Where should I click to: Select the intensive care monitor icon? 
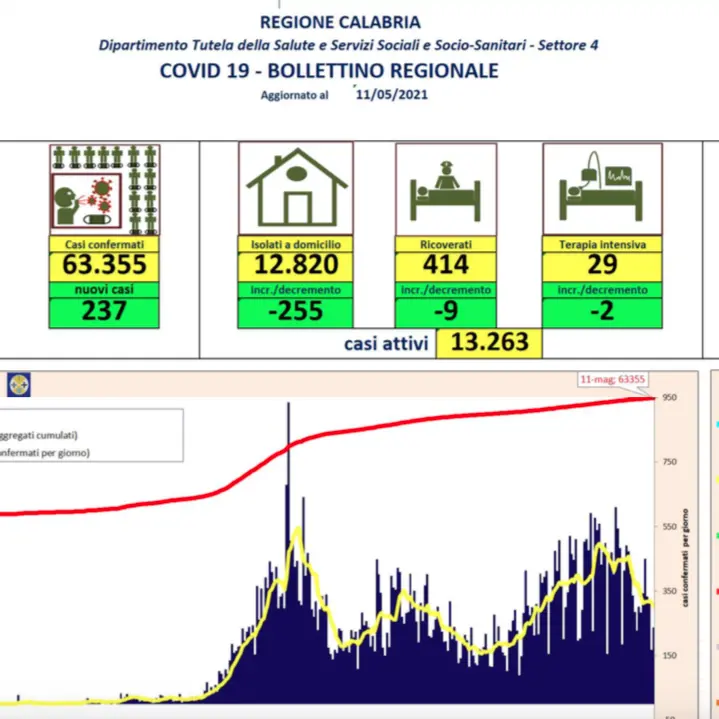click(602, 188)
